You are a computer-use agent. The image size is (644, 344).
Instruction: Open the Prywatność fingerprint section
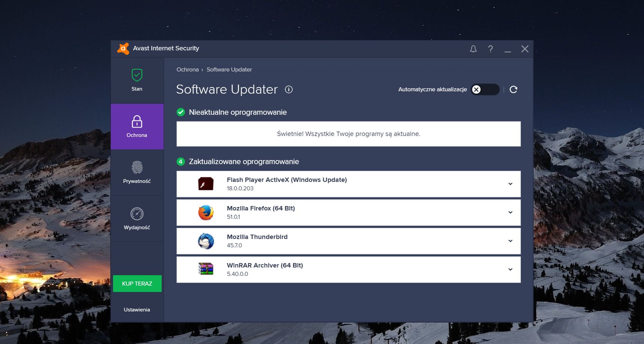137,172
